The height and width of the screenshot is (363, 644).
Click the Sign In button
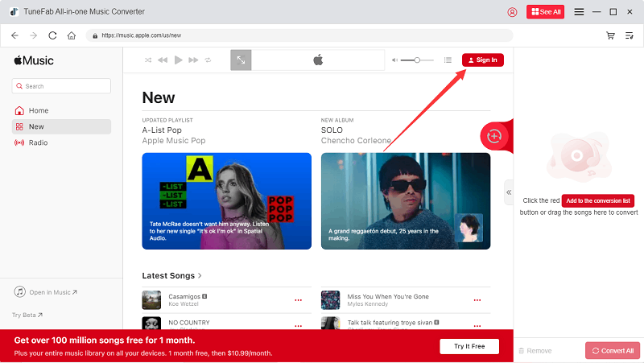pos(483,60)
